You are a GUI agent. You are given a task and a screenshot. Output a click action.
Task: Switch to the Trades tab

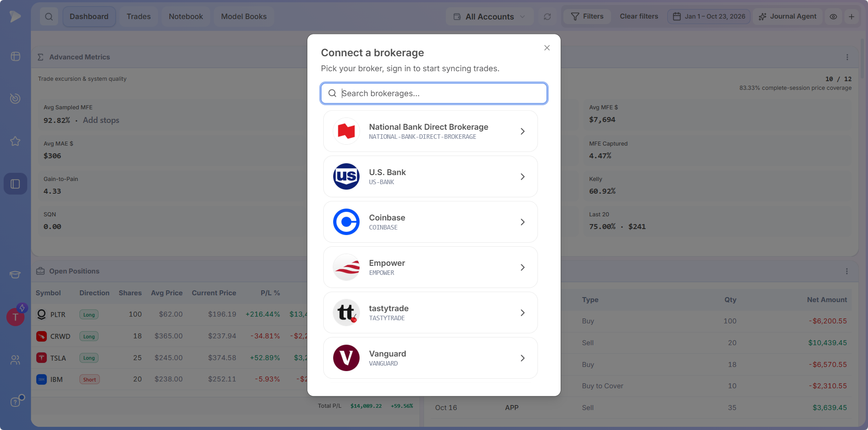(138, 17)
